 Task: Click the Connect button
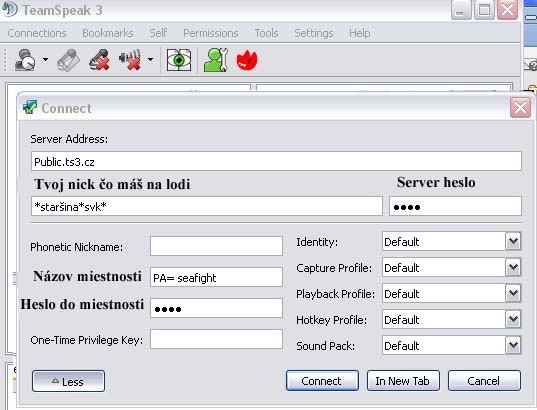tap(322, 381)
